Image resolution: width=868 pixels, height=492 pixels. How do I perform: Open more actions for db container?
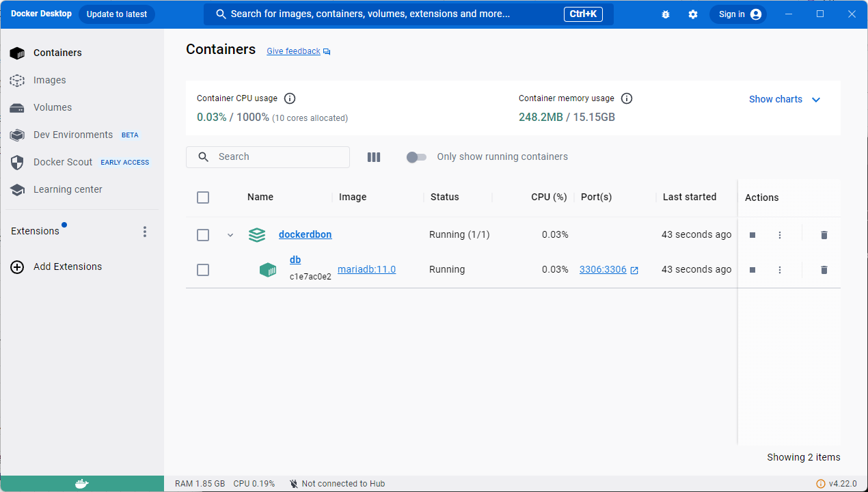(780, 270)
